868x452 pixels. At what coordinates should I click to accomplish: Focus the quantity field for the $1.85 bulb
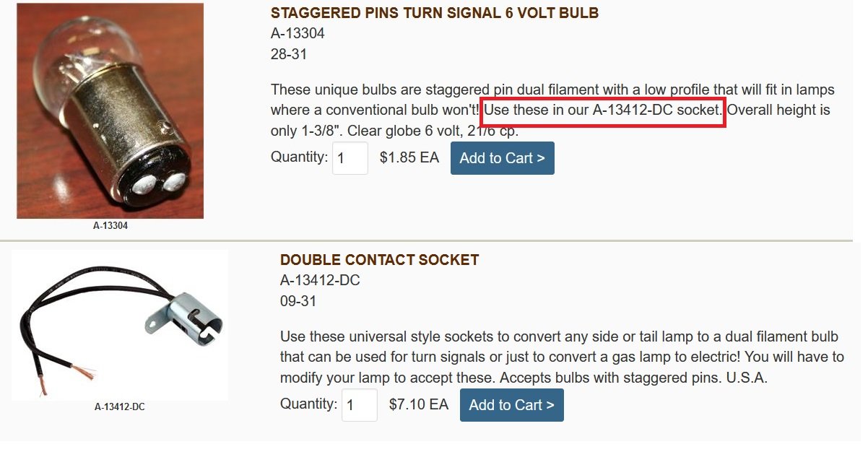click(x=350, y=158)
